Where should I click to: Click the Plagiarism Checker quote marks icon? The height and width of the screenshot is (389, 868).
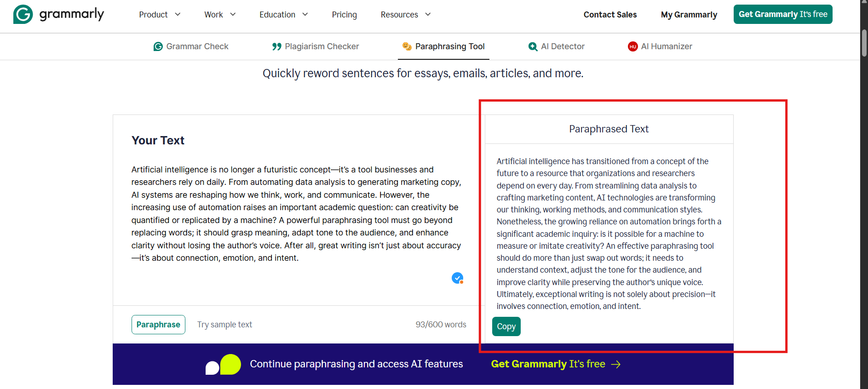click(x=276, y=46)
